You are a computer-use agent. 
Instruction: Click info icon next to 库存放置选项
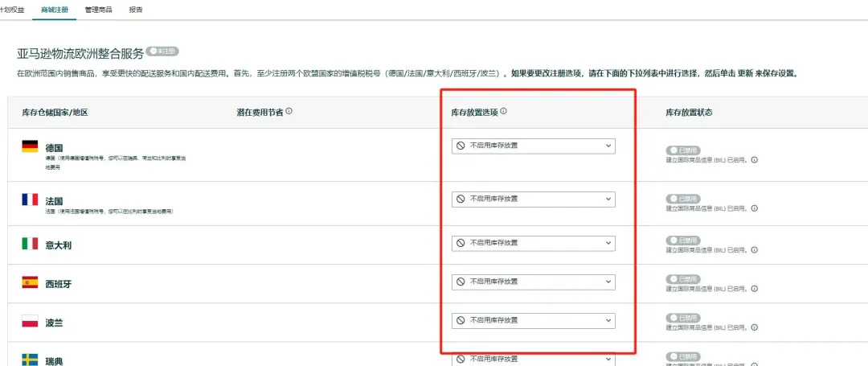tap(503, 111)
